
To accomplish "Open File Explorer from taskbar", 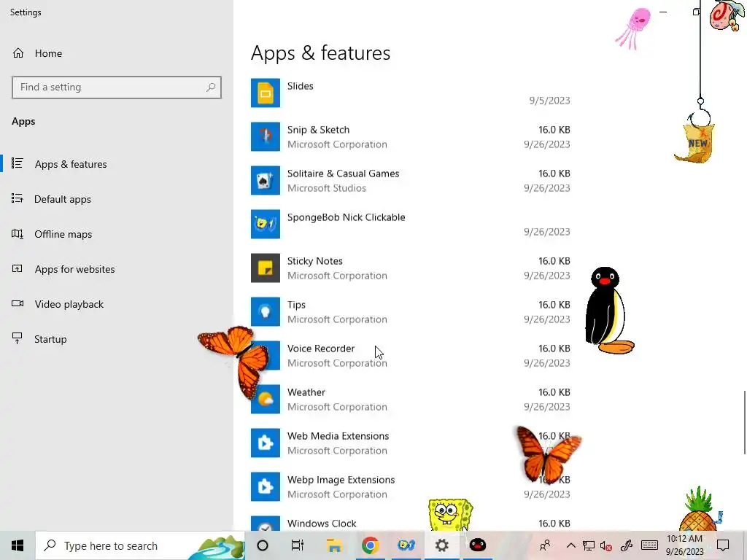I will (334, 545).
